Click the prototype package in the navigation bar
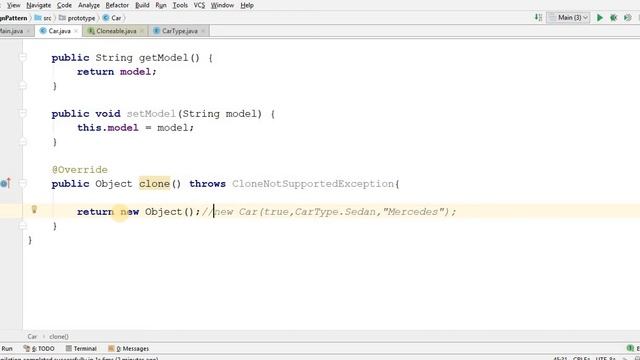 pyautogui.click(x=77, y=18)
